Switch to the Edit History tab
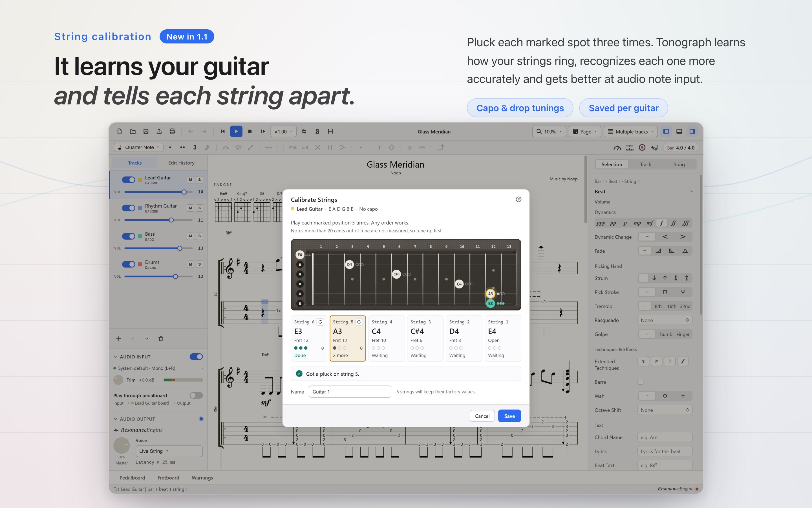 [181, 163]
